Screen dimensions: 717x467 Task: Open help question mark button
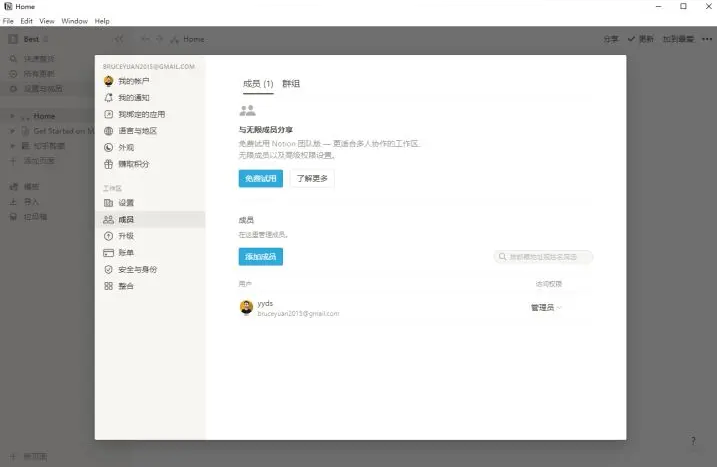tap(693, 441)
